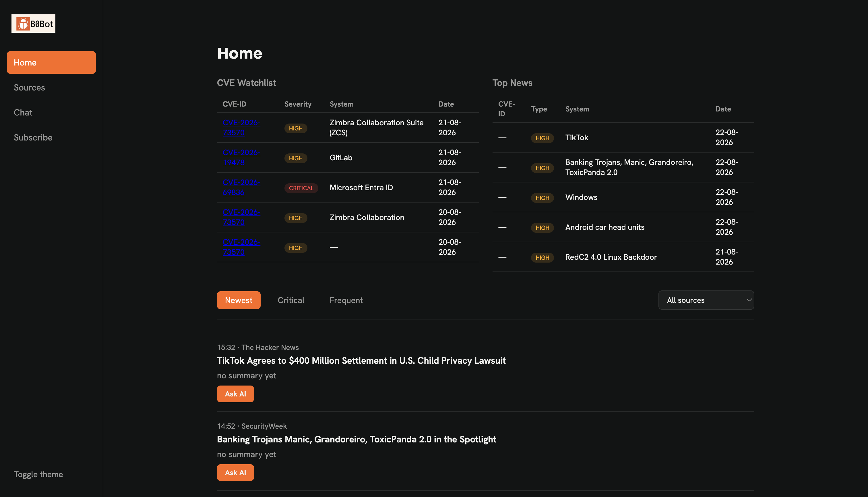Click Ask AI under TikTok article
The image size is (868, 497).
coord(235,394)
